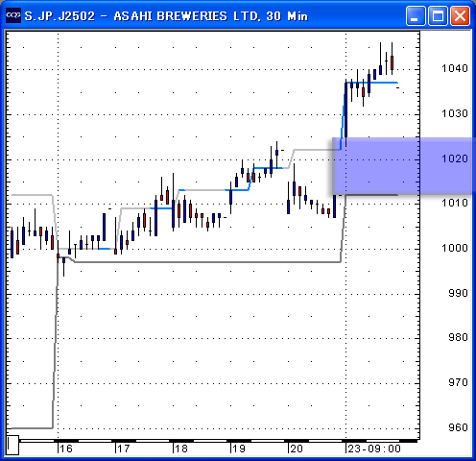Select date marker 20 on the time axis

pos(297,449)
